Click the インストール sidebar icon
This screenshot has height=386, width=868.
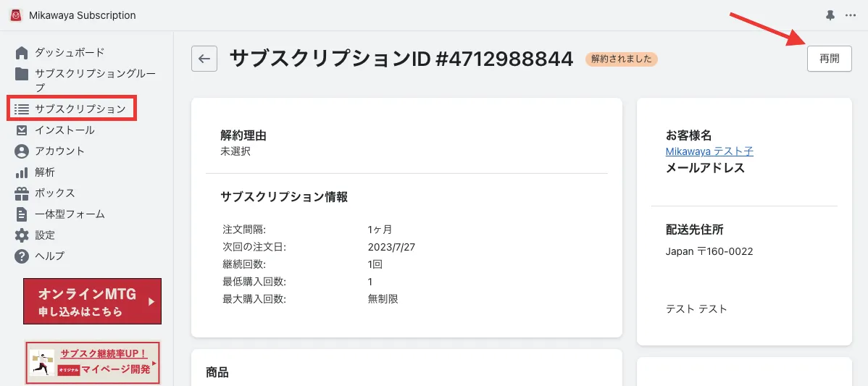tap(22, 130)
